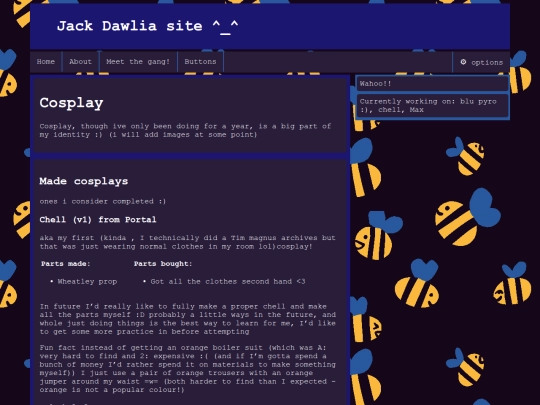Screen dimensions: 540x405
Task: Select the Wheatley prop list item
Action: 87,282
